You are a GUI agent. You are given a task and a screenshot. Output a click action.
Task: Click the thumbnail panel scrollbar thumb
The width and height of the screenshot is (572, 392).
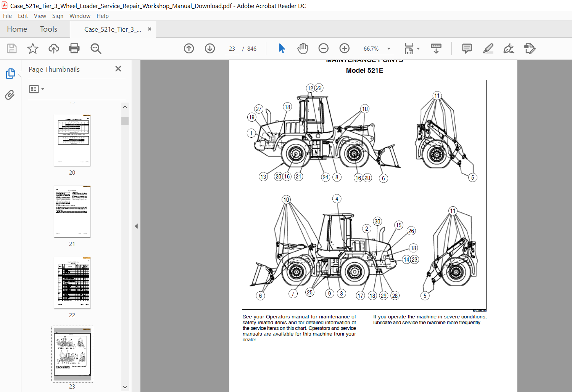coord(125,120)
